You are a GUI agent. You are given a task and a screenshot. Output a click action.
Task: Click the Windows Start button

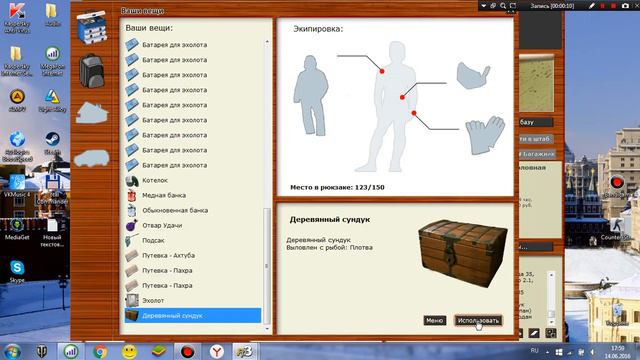(13, 351)
